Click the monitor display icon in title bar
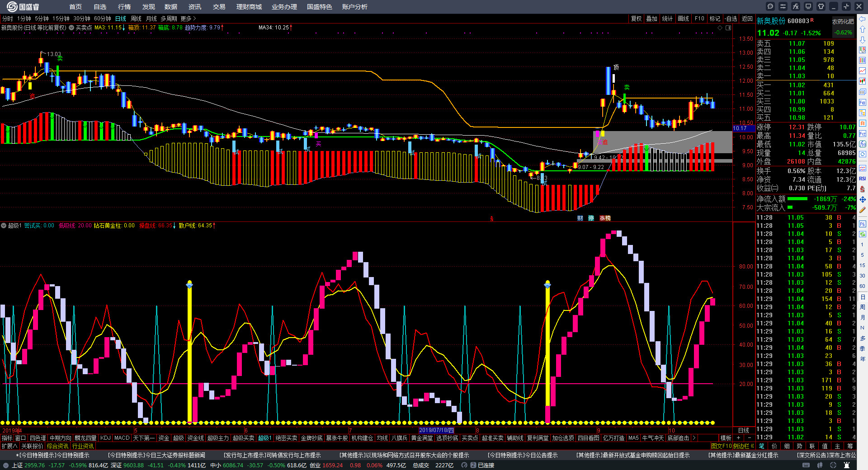Viewport: 868px width, 470px height. click(x=808, y=6)
